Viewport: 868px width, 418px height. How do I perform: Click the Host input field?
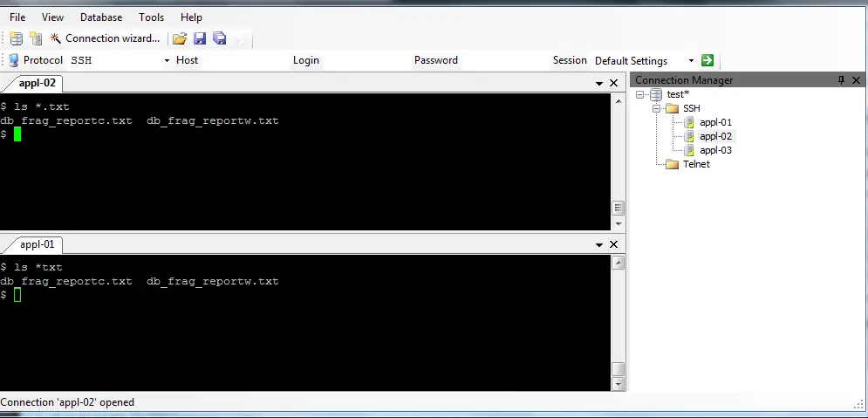[244, 60]
